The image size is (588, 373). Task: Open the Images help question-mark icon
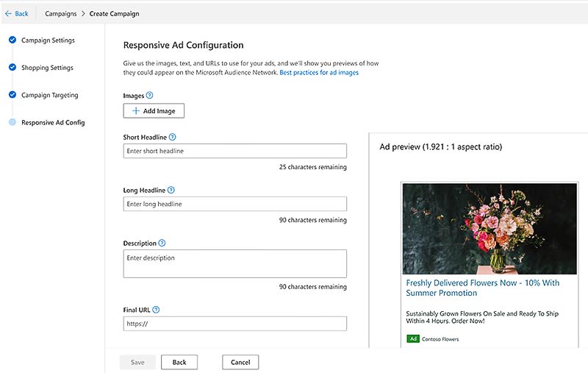tap(150, 96)
